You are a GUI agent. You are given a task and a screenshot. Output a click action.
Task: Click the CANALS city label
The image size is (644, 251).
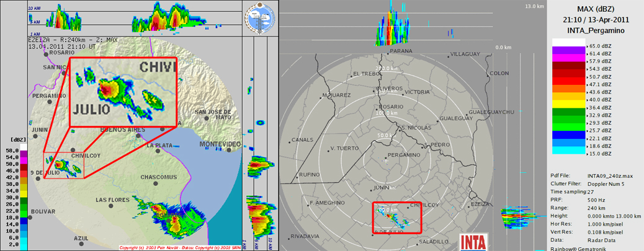coord(302,140)
